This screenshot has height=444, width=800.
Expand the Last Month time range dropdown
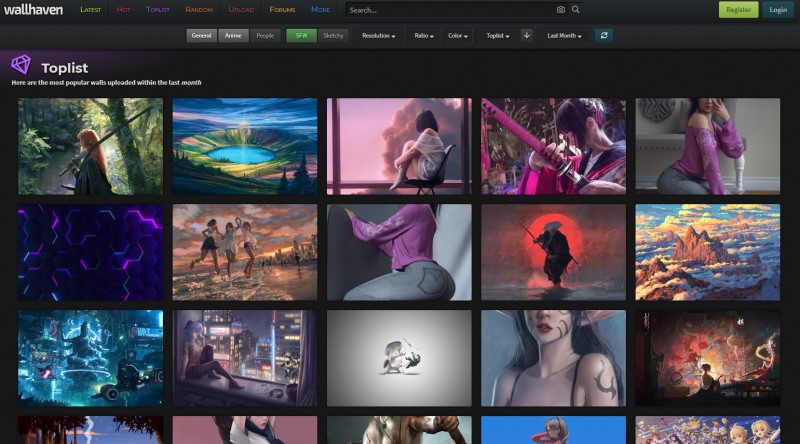pyautogui.click(x=565, y=35)
